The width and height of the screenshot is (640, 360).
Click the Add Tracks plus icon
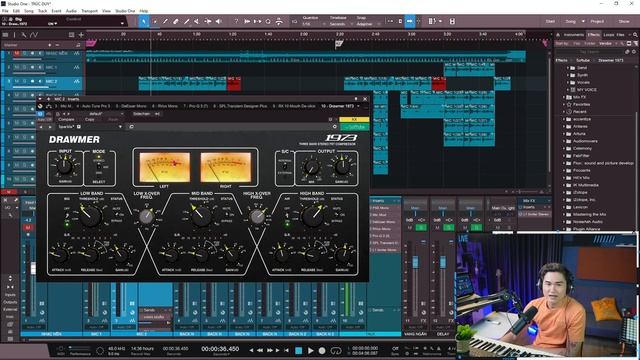click(x=81, y=35)
